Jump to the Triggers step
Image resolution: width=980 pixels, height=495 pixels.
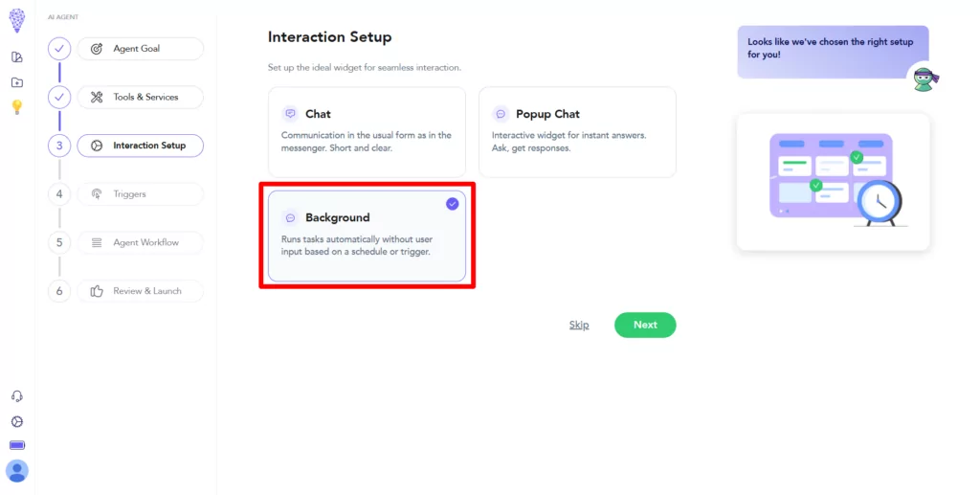(x=141, y=193)
